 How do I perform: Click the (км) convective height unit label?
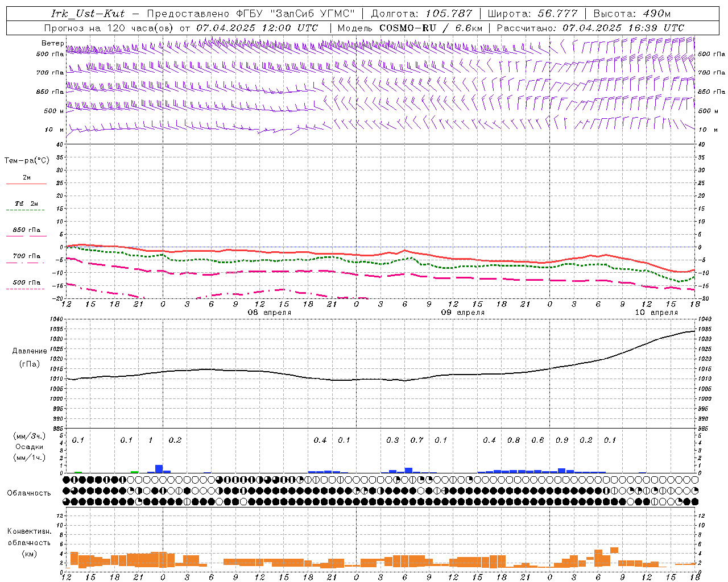pos(30,554)
